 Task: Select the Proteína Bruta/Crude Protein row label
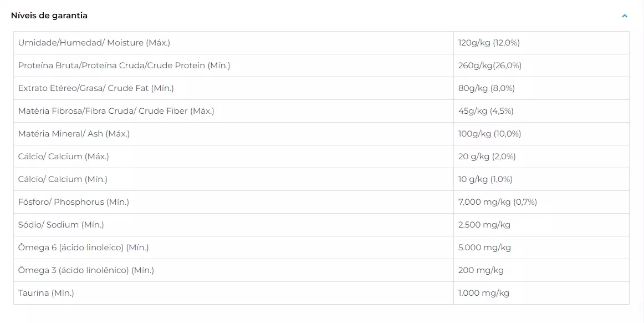124,65
